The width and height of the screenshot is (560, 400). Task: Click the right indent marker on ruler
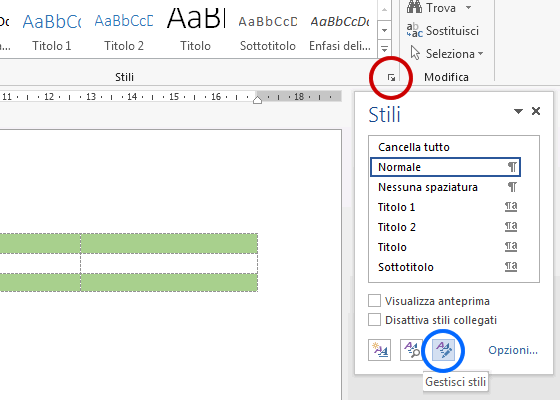pyautogui.click(x=258, y=99)
